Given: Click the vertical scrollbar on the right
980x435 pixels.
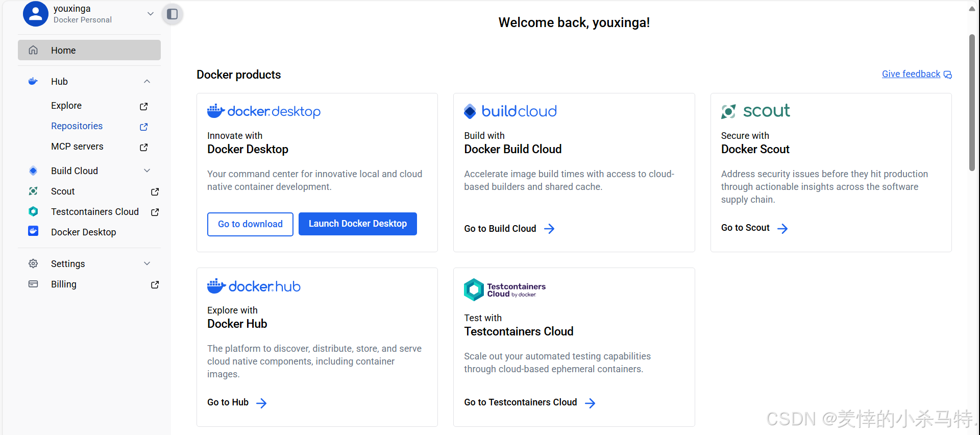Looking at the screenshot, I should [972, 102].
